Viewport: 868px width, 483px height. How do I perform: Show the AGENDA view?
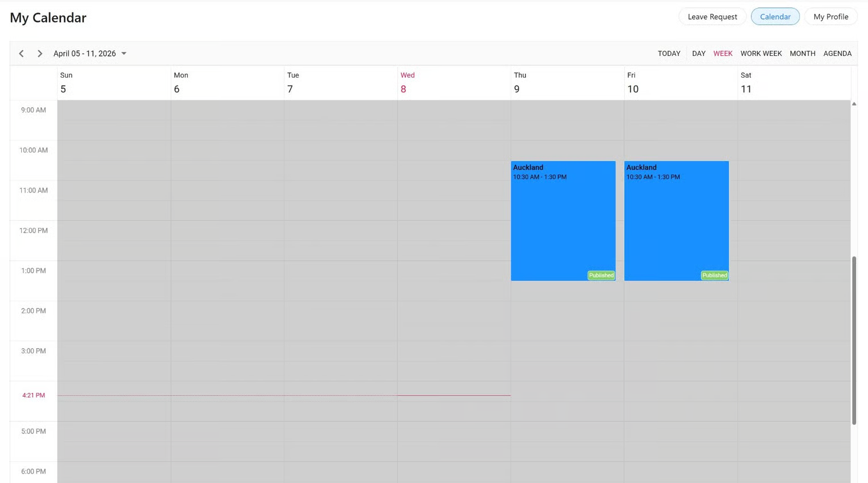click(x=837, y=54)
